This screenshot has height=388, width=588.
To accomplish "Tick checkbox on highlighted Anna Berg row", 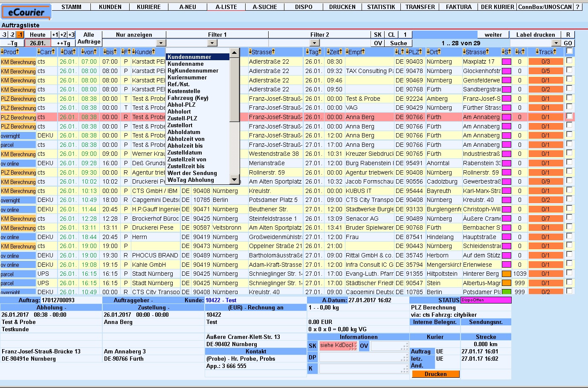I will [x=569, y=117].
